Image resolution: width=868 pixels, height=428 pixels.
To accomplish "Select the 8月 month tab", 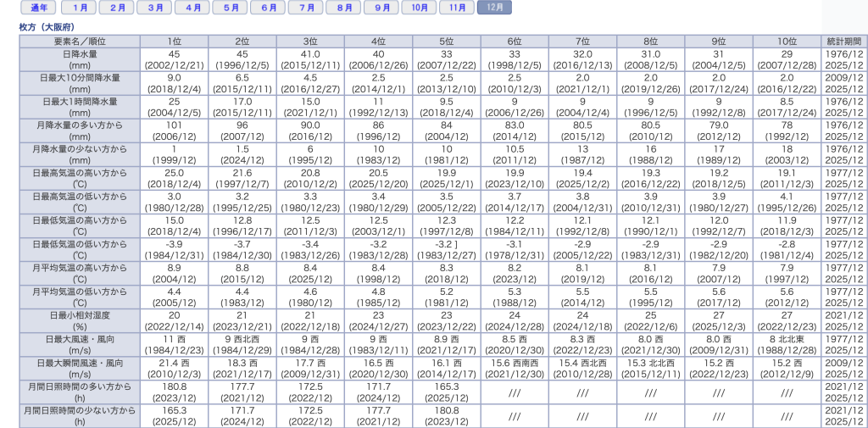I will coord(344,8).
